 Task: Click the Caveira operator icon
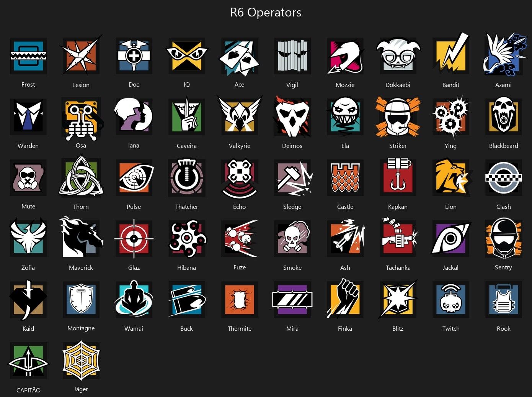(x=187, y=117)
